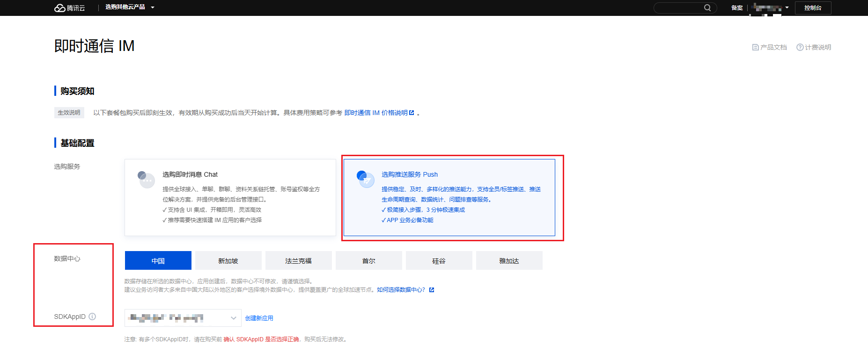This screenshot has width=868, height=360.
Task: Open 如何选择数据中心? help link
Action: pos(401,290)
